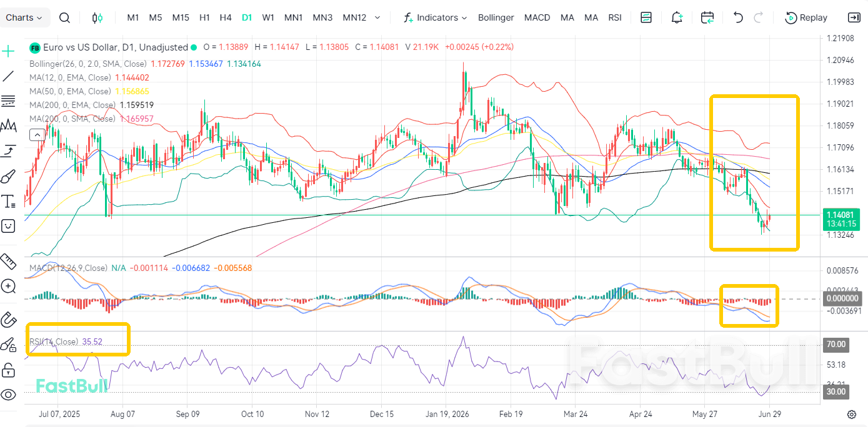Add the RSI indicator shortcut
The height and width of the screenshot is (427, 868).
[x=615, y=17]
